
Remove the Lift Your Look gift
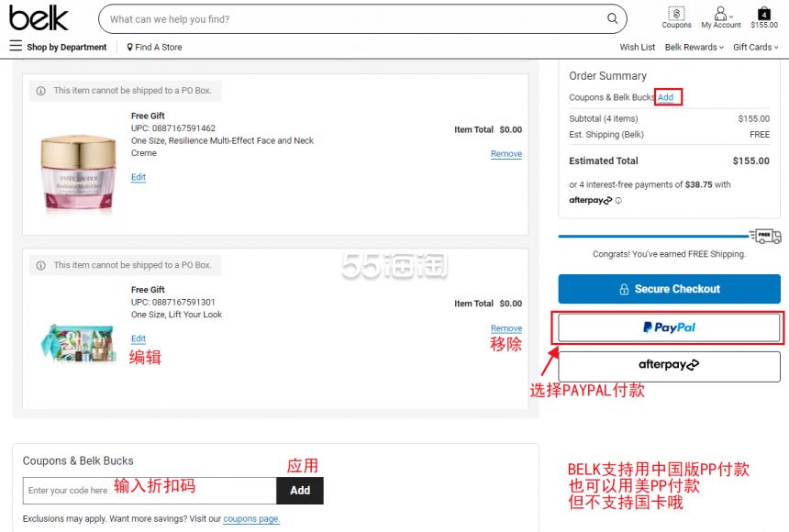(x=506, y=328)
